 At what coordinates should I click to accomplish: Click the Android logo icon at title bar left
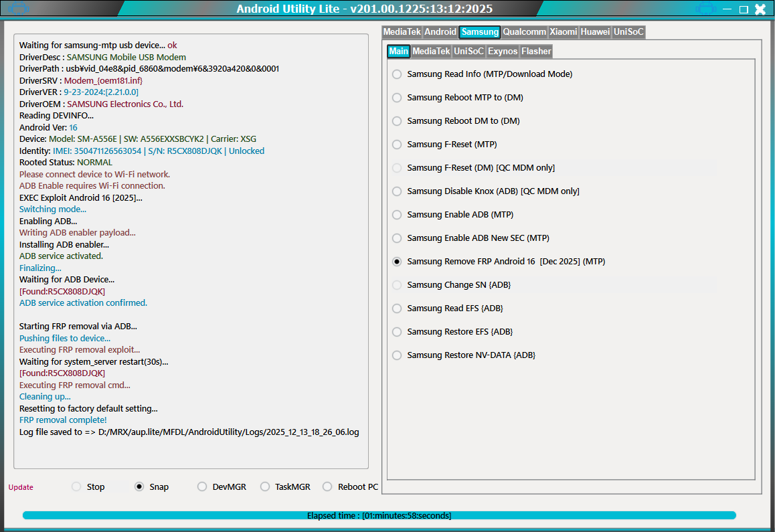tap(21, 9)
